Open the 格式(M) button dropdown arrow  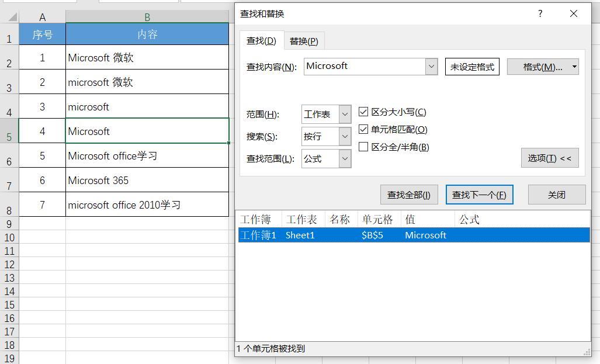574,67
